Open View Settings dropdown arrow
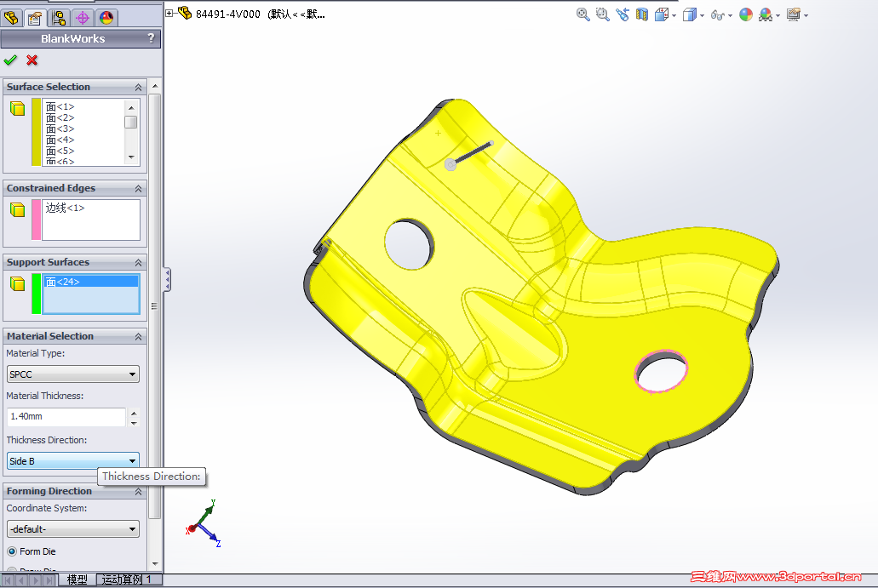This screenshot has width=878, height=588. tap(806, 15)
